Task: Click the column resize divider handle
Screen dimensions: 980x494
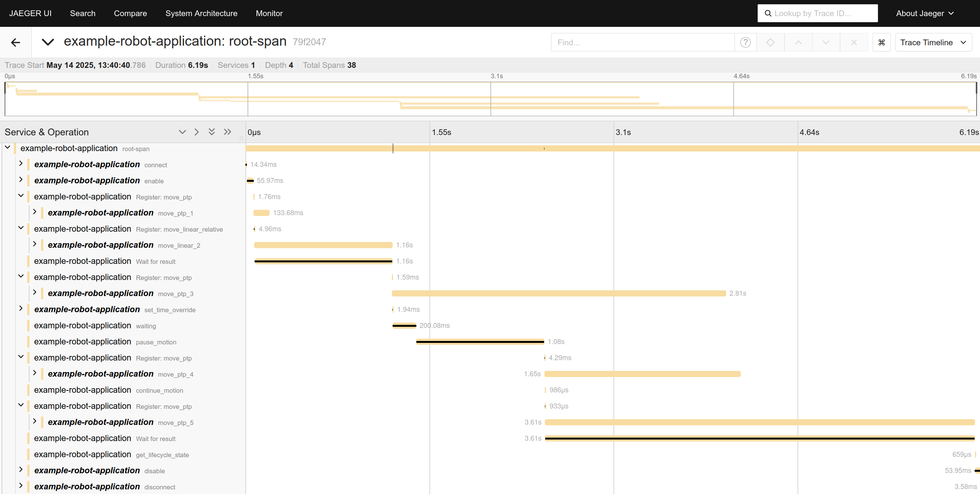Action: (x=242, y=138)
